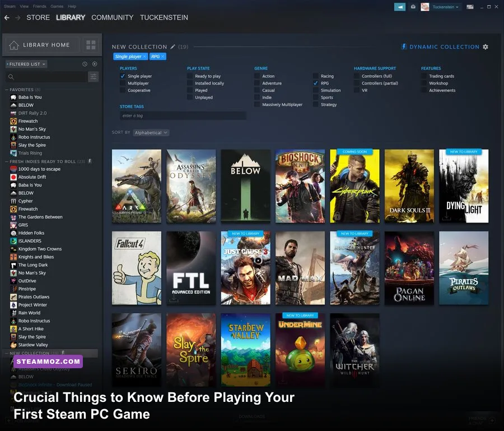Viewport: 504px width, 431px height.
Task: Go to the Community tab
Action: [x=112, y=18]
